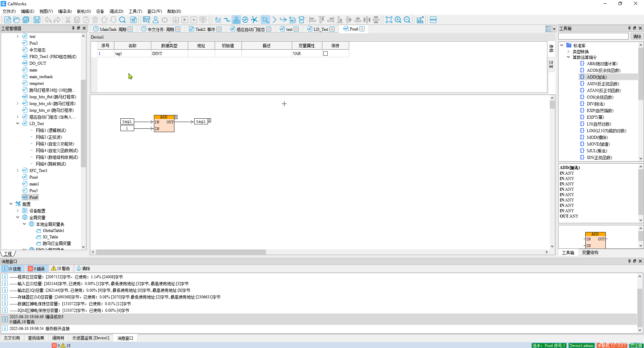Toggle the 18 警告 warnings filter
The height and width of the screenshot is (348, 644).
(x=61, y=269)
